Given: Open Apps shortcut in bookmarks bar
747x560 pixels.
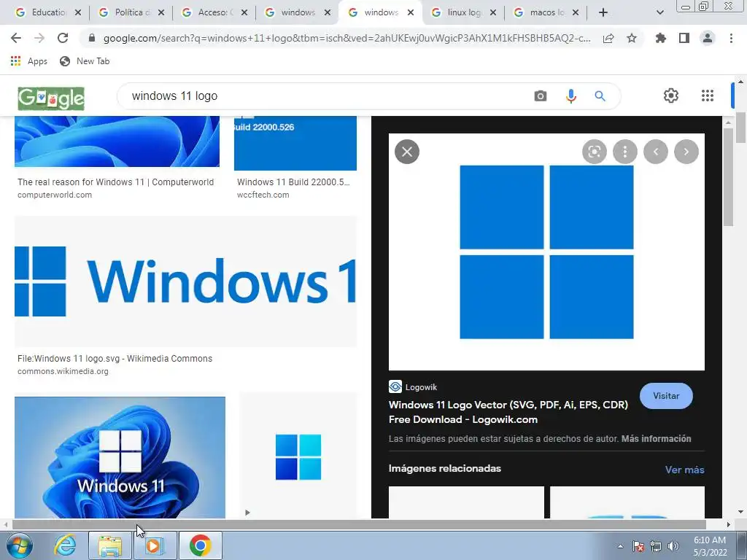Looking at the screenshot, I should pos(28,61).
